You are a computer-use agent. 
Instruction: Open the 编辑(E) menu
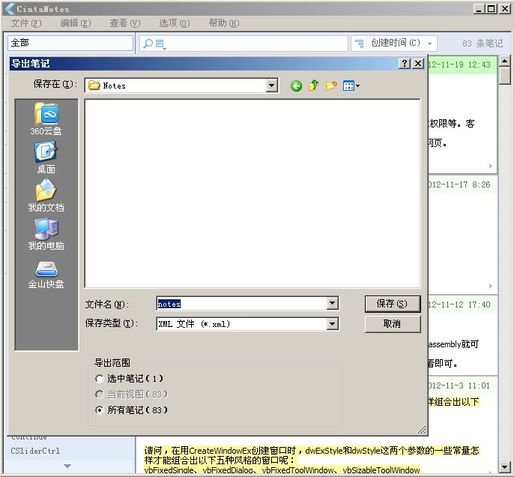tap(75, 23)
